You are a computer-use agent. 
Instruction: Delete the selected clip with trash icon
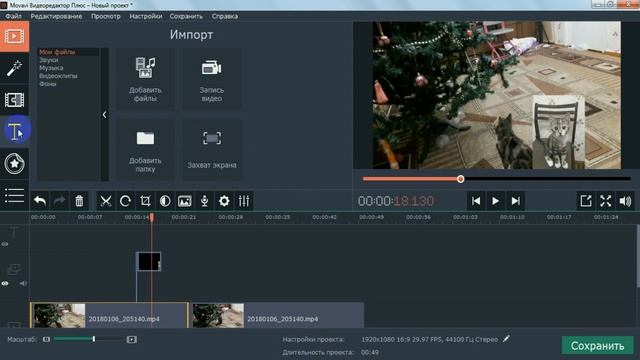click(x=79, y=201)
